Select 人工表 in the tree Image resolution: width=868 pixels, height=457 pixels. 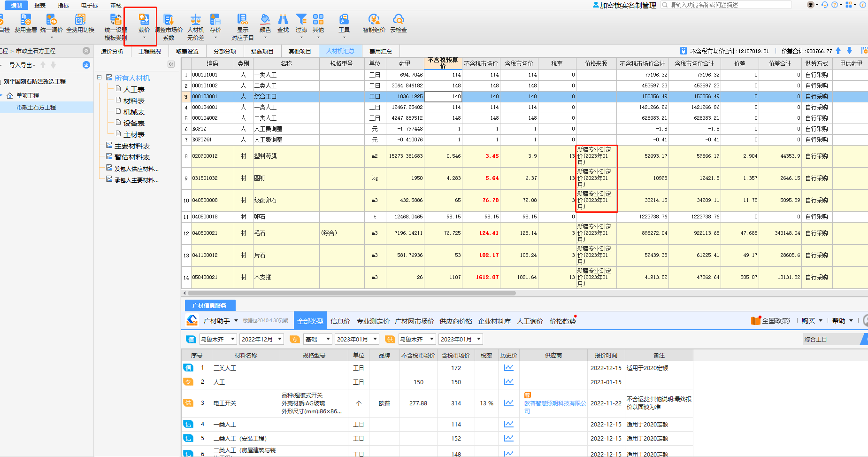(x=134, y=89)
